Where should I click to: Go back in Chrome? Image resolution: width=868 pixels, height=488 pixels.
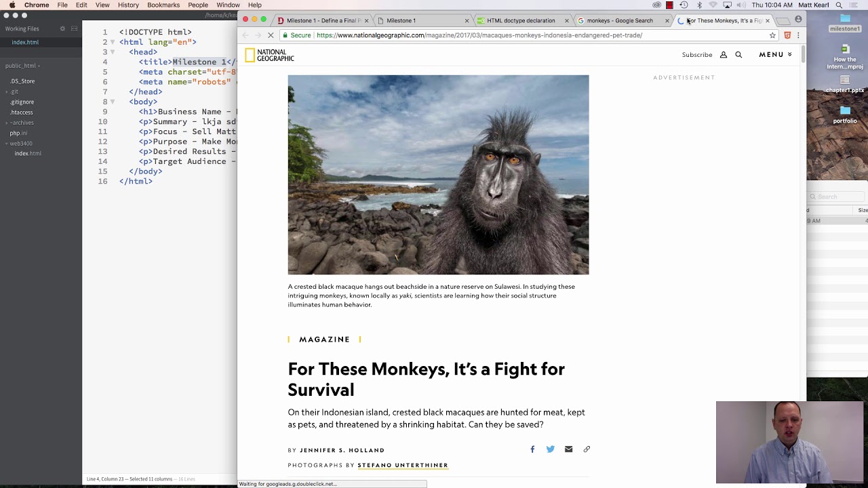[x=245, y=35]
